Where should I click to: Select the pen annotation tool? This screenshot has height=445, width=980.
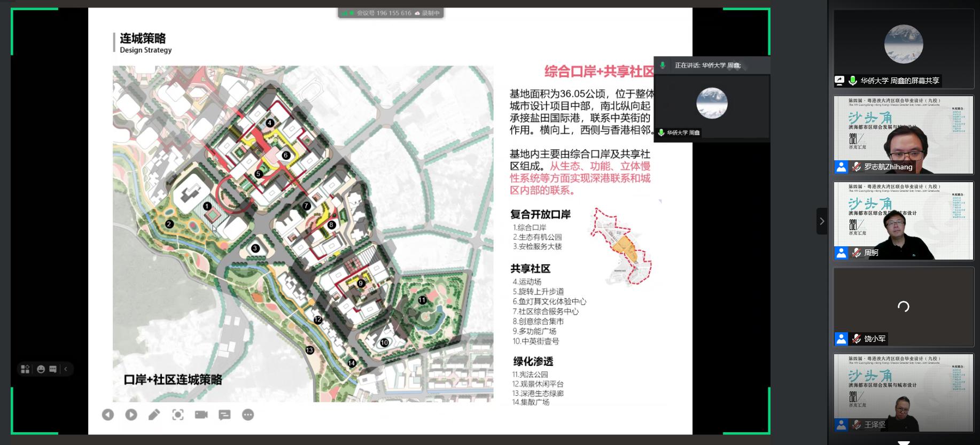pos(154,415)
